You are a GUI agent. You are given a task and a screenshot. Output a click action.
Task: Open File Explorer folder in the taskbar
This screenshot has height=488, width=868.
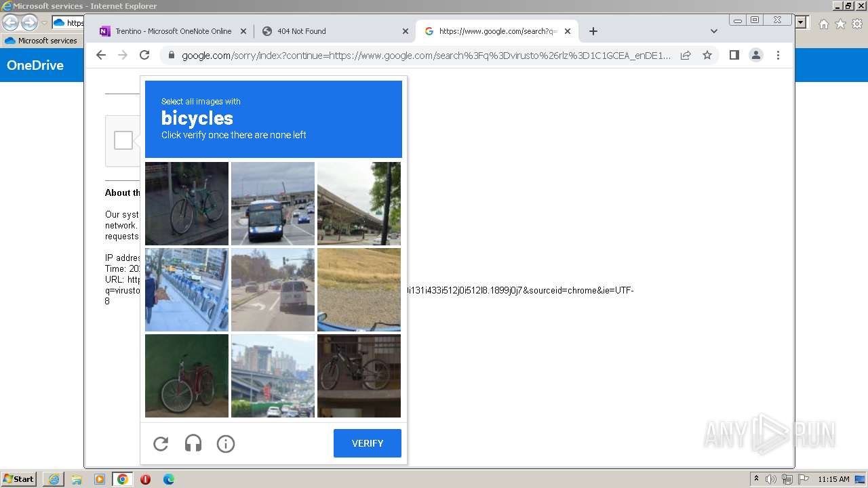tap(77, 479)
